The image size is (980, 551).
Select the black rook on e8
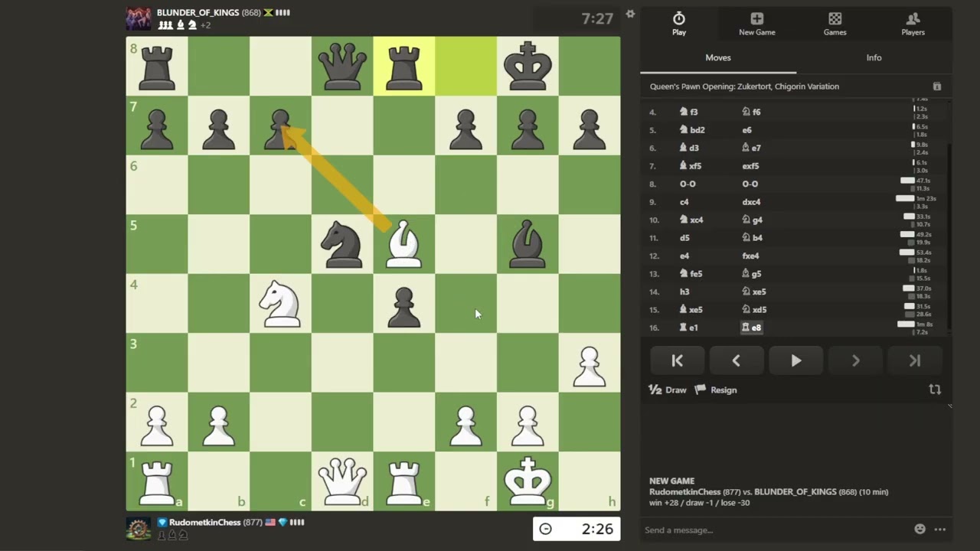point(404,66)
